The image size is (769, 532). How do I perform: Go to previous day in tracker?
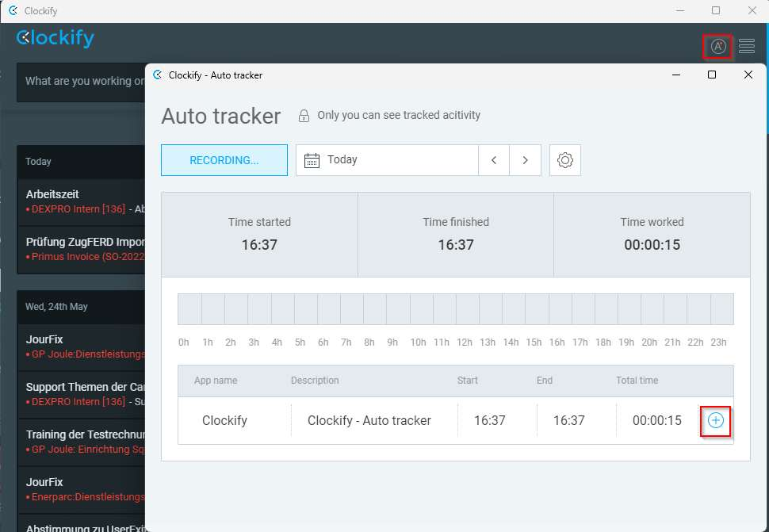pos(494,160)
